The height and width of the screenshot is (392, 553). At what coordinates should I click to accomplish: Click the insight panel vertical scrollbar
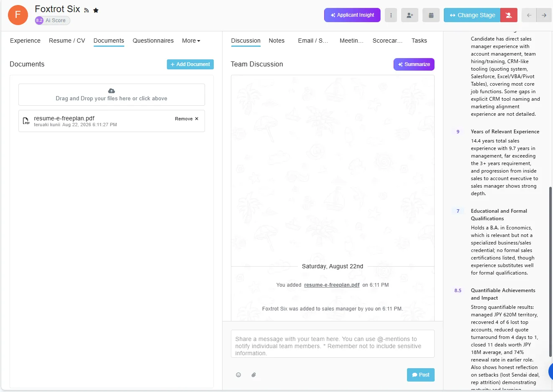550,272
